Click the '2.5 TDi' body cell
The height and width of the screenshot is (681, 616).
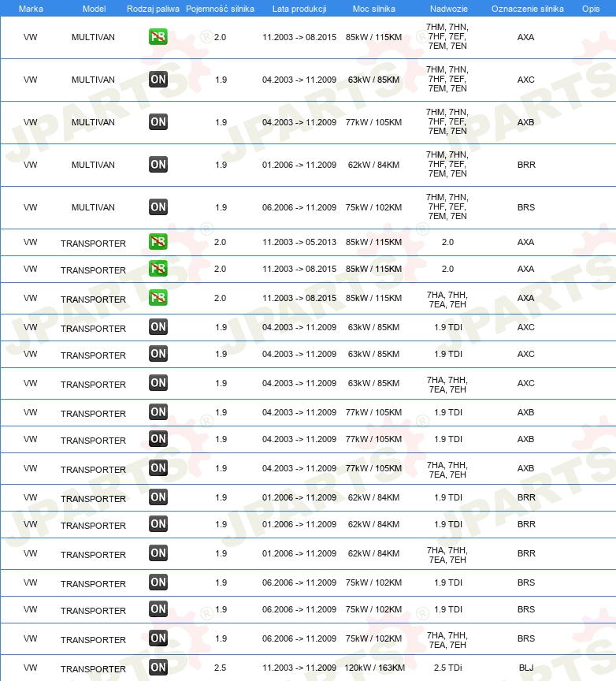pyautogui.click(x=448, y=668)
